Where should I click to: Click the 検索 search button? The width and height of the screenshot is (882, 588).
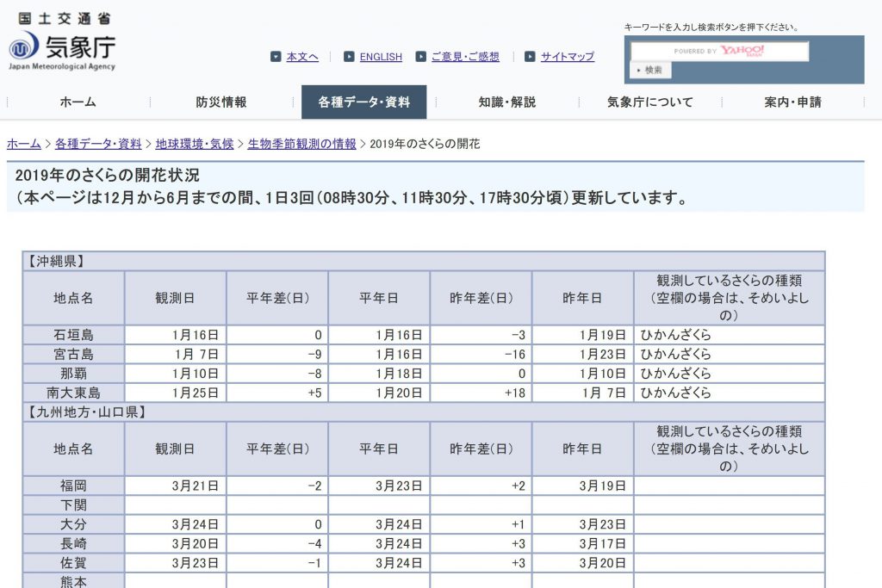click(x=651, y=71)
